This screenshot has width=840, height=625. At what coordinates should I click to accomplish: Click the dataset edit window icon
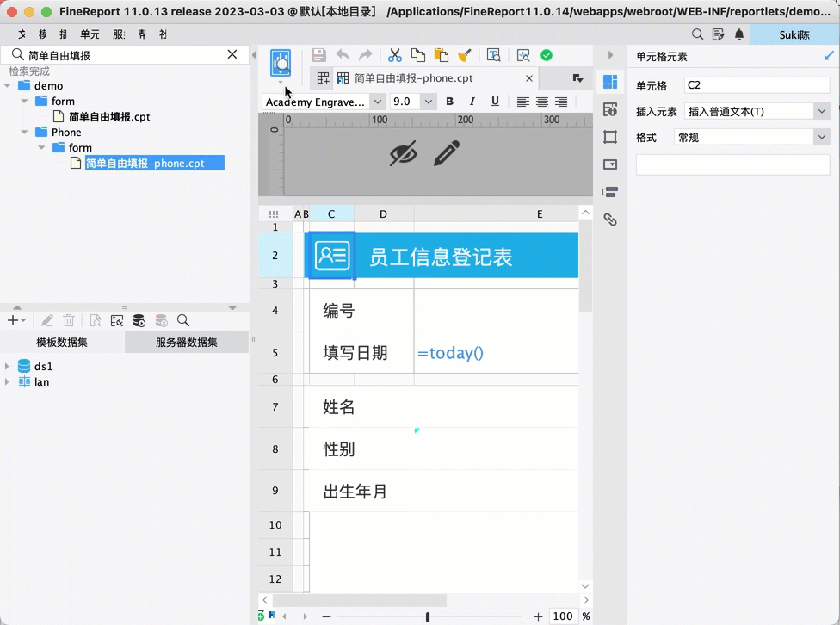[117, 320]
